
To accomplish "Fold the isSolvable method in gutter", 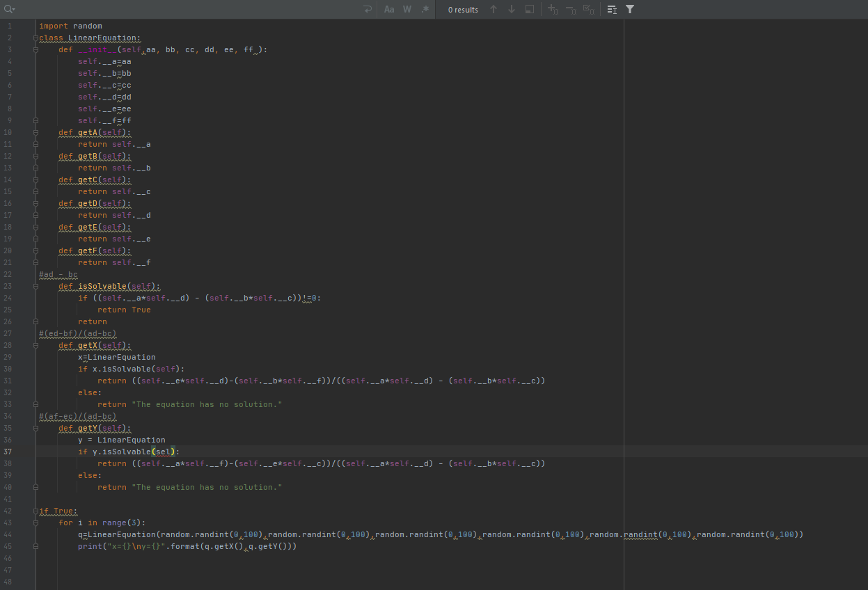I will [x=36, y=286].
